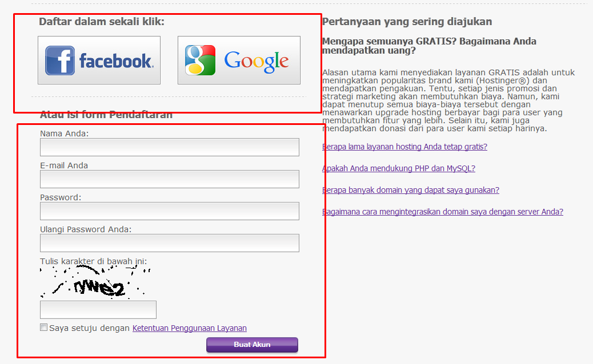Select the Password input field

click(x=170, y=211)
